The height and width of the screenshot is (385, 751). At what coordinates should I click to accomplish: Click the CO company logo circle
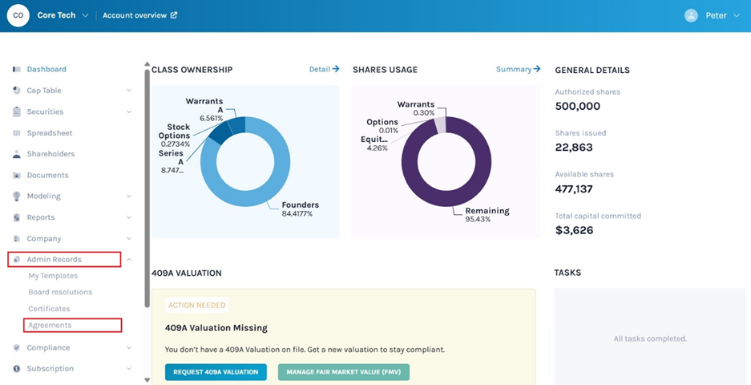pyautogui.click(x=18, y=15)
